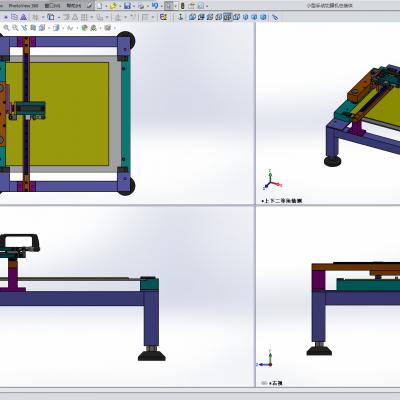Pin the menu bar with pushpin icon

[x=89, y=6]
